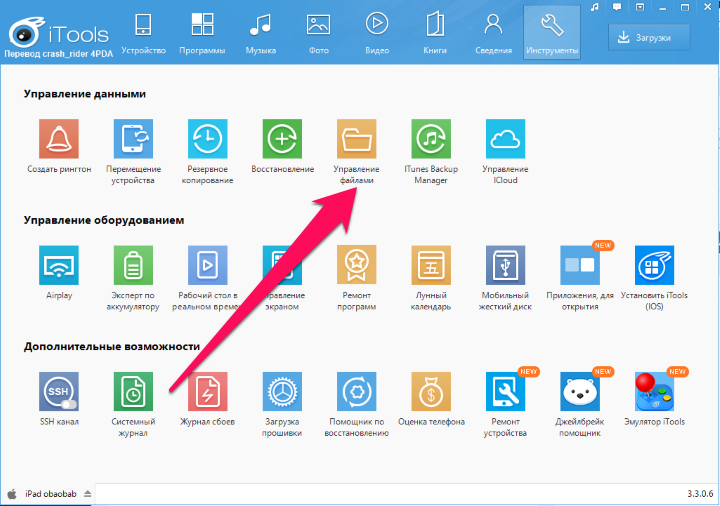The width and height of the screenshot is (720, 506).
Task: Open Мобильный жесткий диск tool
Action: [505, 266]
